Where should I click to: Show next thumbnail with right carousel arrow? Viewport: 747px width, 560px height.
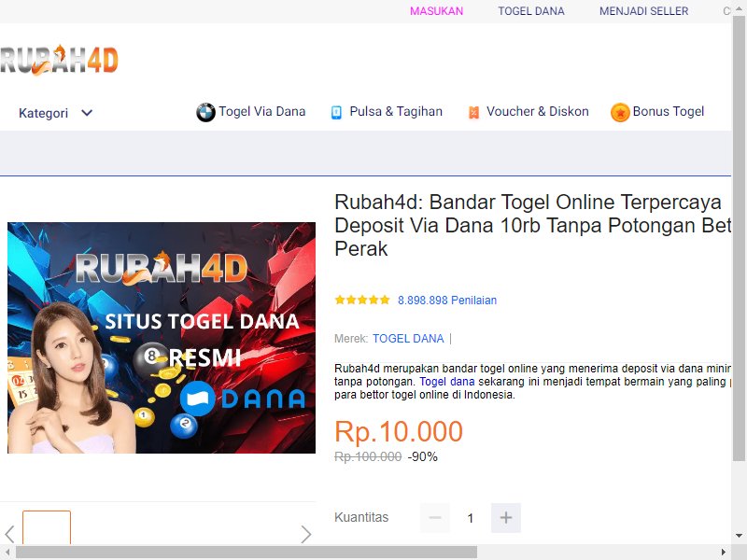pyautogui.click(x=306, y=534)
